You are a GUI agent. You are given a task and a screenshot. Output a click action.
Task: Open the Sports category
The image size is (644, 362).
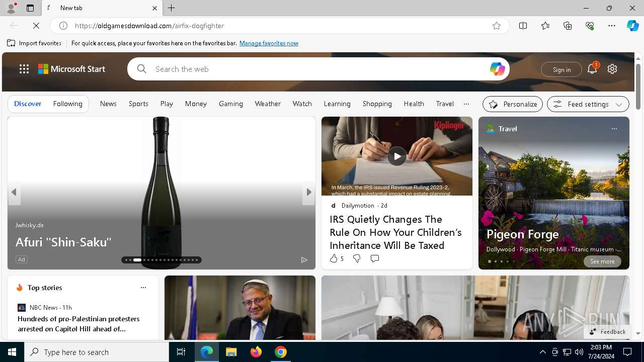pyautogui.click(x=138, y=104)
